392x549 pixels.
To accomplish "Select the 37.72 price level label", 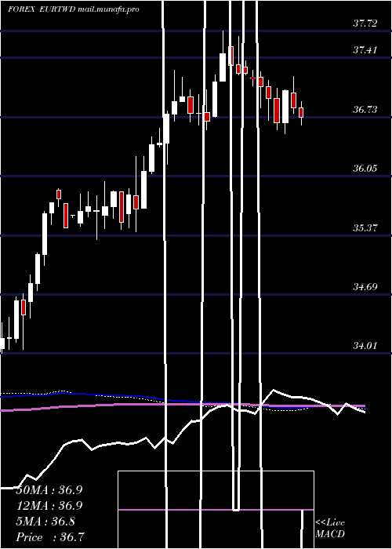I will [x=365, y=24].
